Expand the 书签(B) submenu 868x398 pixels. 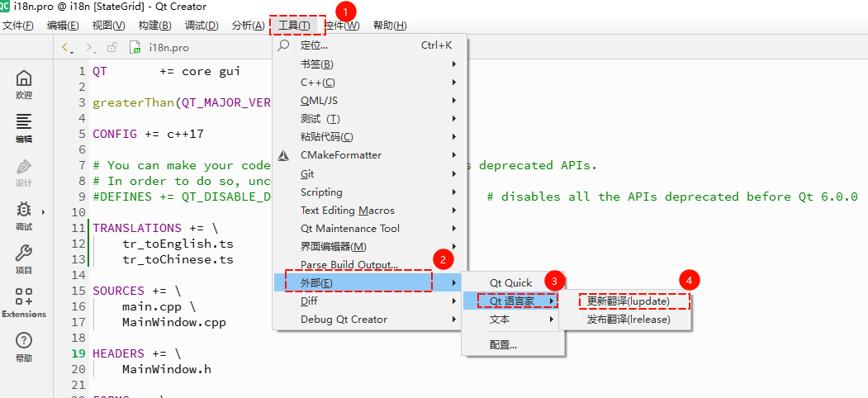(x=370, y=64)
